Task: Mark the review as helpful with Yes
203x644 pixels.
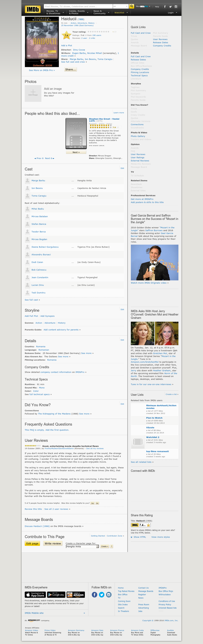Action: [92, 503]
